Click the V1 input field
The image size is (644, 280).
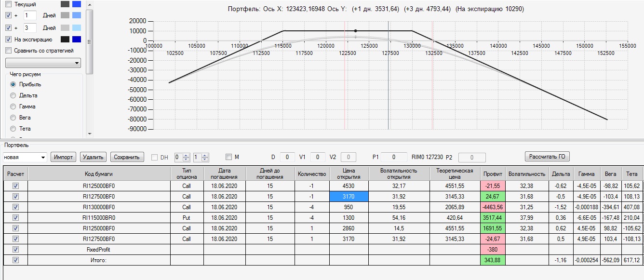[318, 157]
